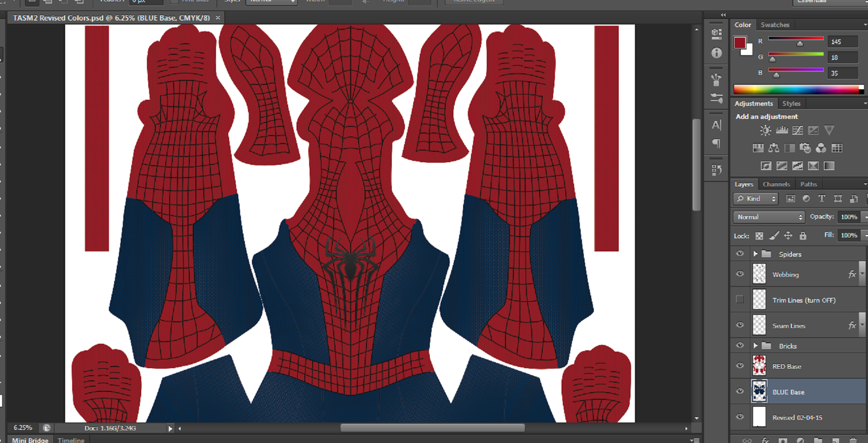Add a Brightness/Contrast adjustment
868x443 pixels.
765,130
